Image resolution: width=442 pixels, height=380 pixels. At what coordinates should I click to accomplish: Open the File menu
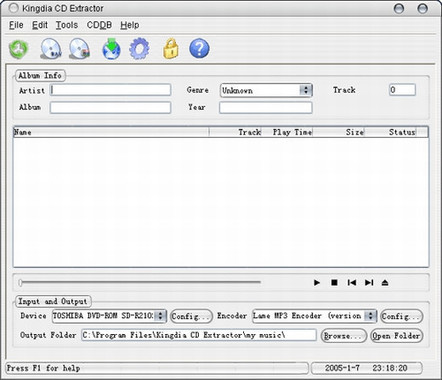tap(16, 25)
